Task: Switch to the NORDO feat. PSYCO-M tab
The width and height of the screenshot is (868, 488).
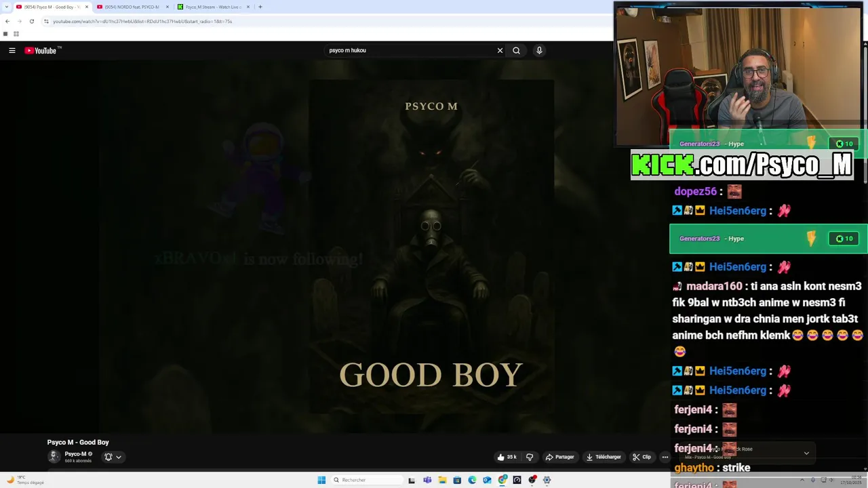Action: pos(132,7)
